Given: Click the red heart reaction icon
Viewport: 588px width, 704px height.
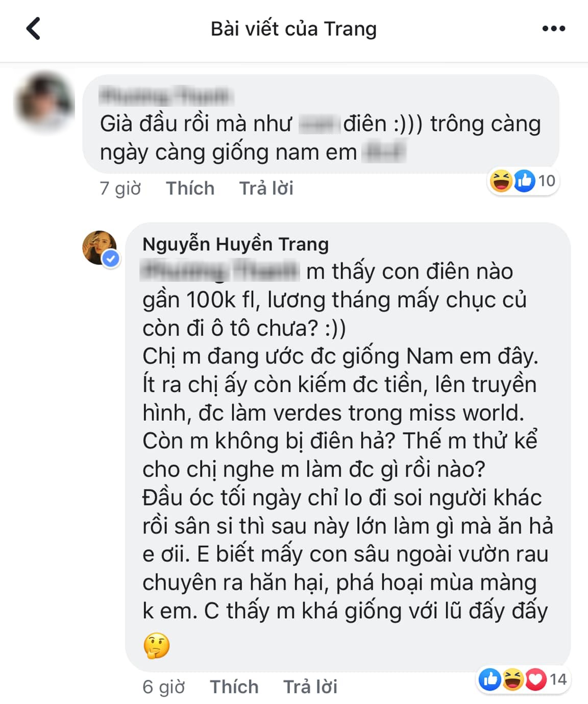Looking at the screenshot, I should pyautogui.click(x=535, y=679).
